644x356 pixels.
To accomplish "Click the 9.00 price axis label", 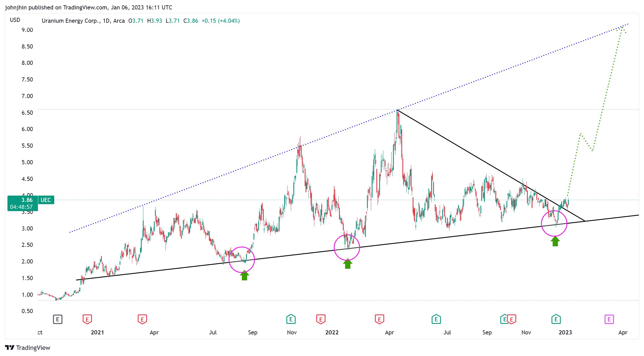I will (x=27, y=30).
